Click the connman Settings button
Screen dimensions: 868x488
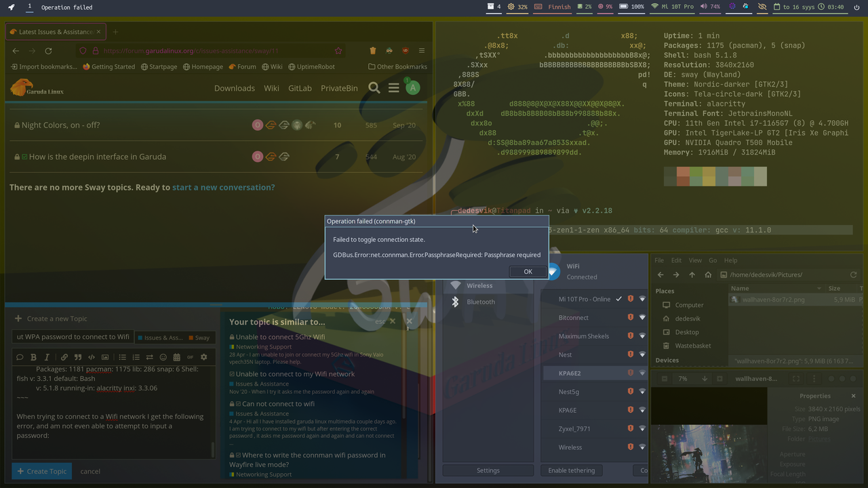[488, 470]
